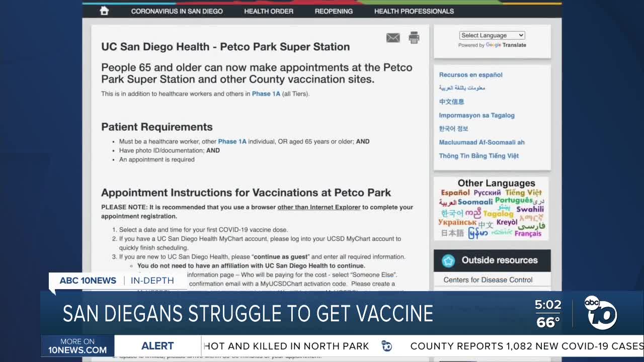644x362 pixels.
Task: Open the Select Language dropdown
Action: [x=492, y=35]
